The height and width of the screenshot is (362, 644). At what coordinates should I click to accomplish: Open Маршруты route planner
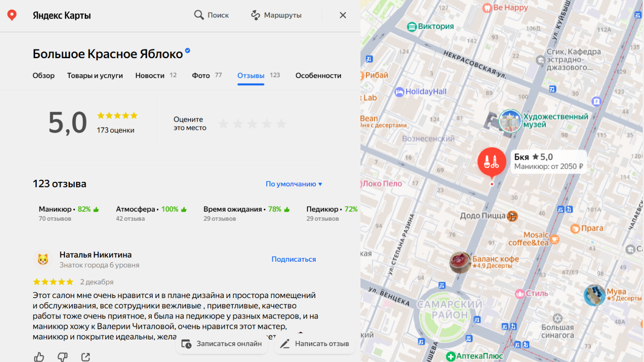click(x=276, y=15)
